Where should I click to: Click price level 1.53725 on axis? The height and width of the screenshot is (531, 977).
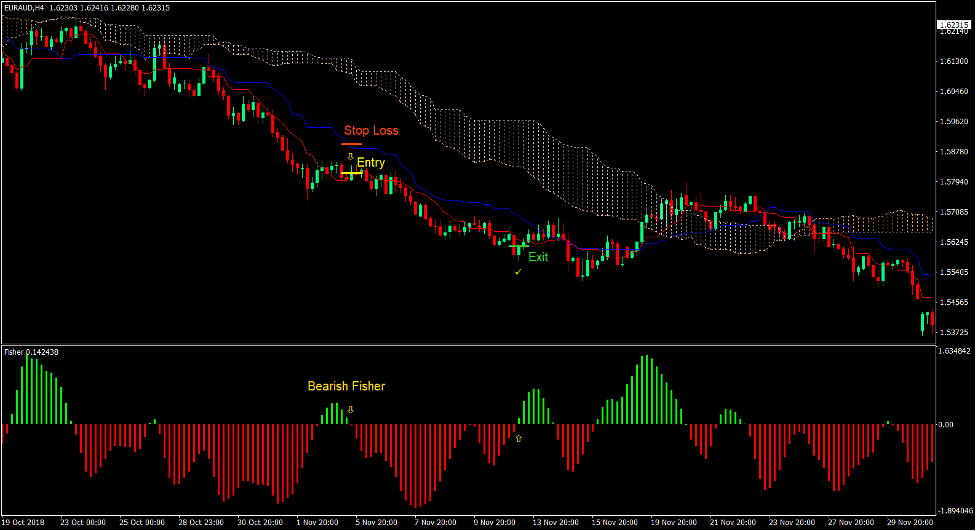(954, 333)
